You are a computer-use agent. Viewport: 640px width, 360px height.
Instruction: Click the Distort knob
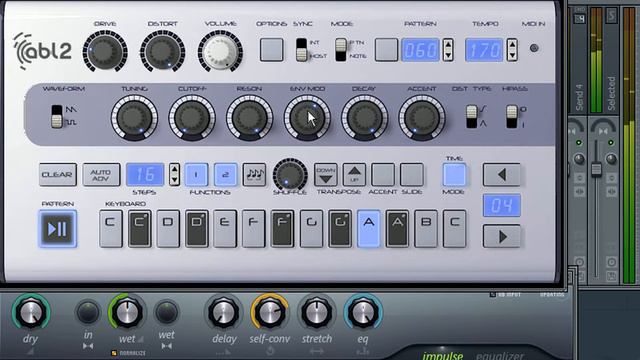(x=162, y=51)
